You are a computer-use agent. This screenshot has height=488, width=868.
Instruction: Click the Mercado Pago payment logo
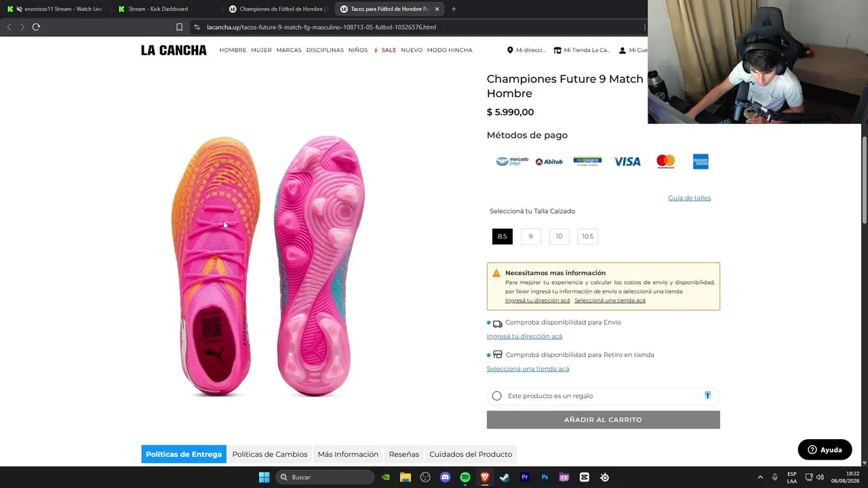click(x=512, y=161)
